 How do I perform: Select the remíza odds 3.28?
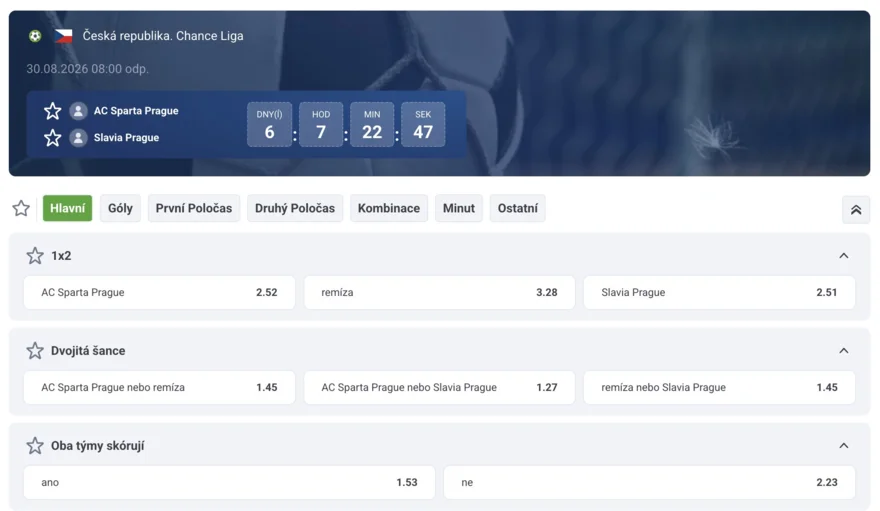439,292
